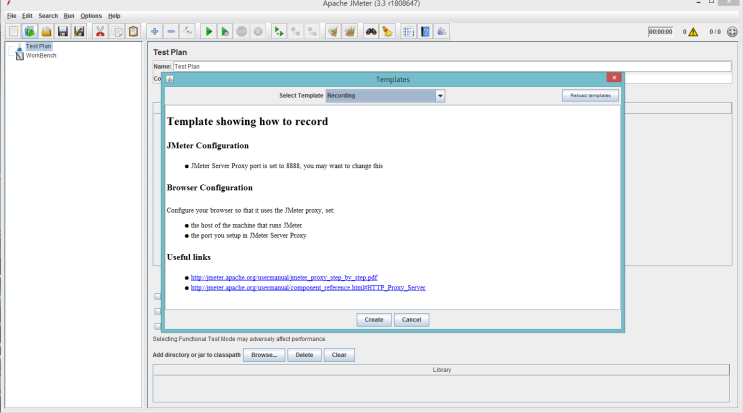Click the Open file folder icon
The image size is (743, 413).
point(46,32)
